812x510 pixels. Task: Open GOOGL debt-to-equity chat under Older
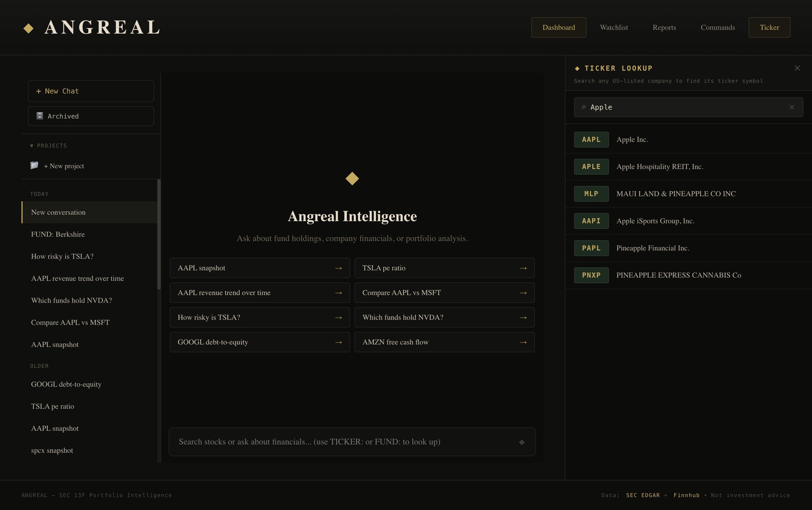pos(89,385)
